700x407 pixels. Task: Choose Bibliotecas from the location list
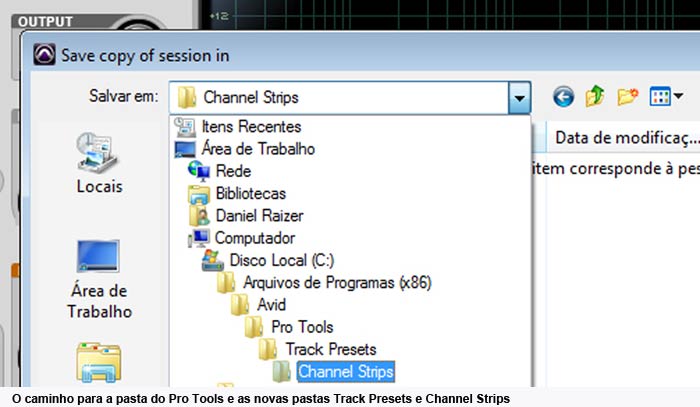pyautogui.click(x=250, y=193)
